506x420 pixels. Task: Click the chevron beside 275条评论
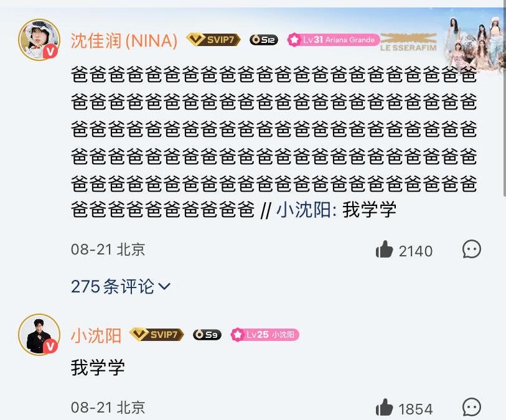164,286
